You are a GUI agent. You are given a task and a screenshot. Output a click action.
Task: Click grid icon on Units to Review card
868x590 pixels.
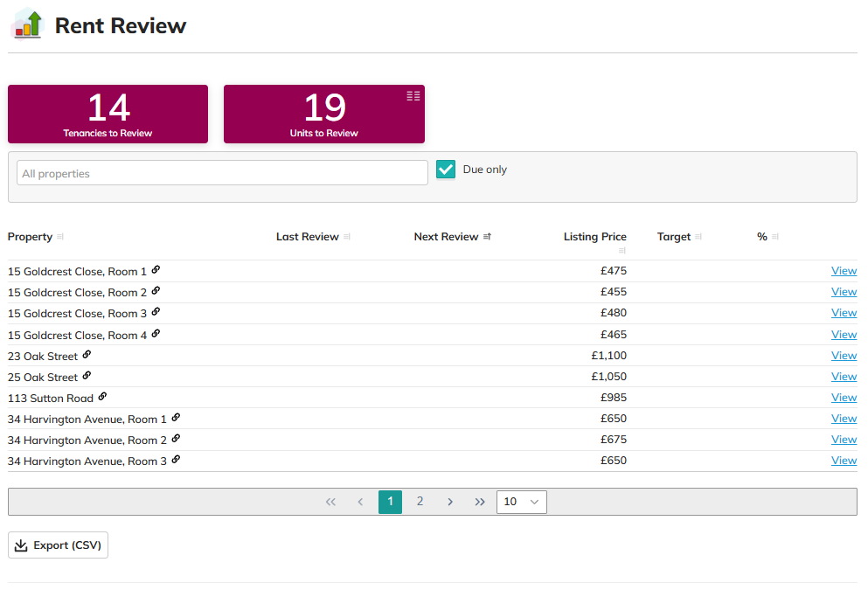tap(413, 96)
